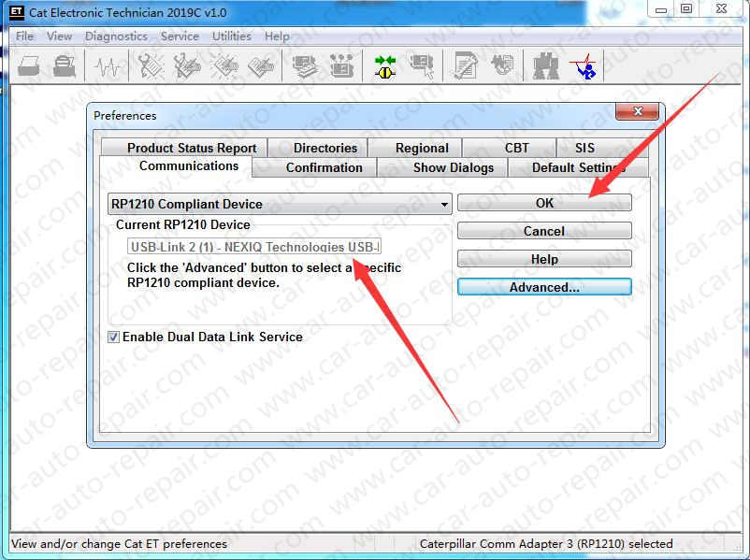The image size is (750, 560).
Task: Click the red and blue data link icon
Action: 583,66
